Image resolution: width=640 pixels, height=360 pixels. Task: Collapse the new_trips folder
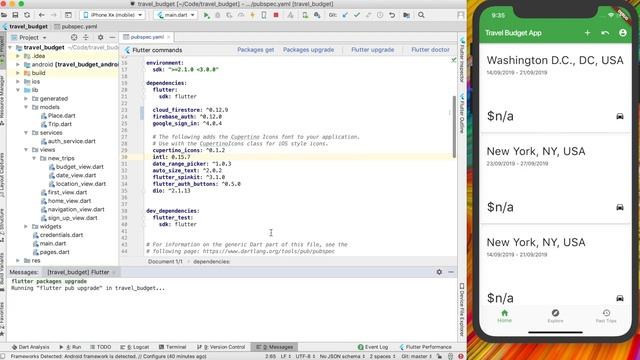(34, 158)
